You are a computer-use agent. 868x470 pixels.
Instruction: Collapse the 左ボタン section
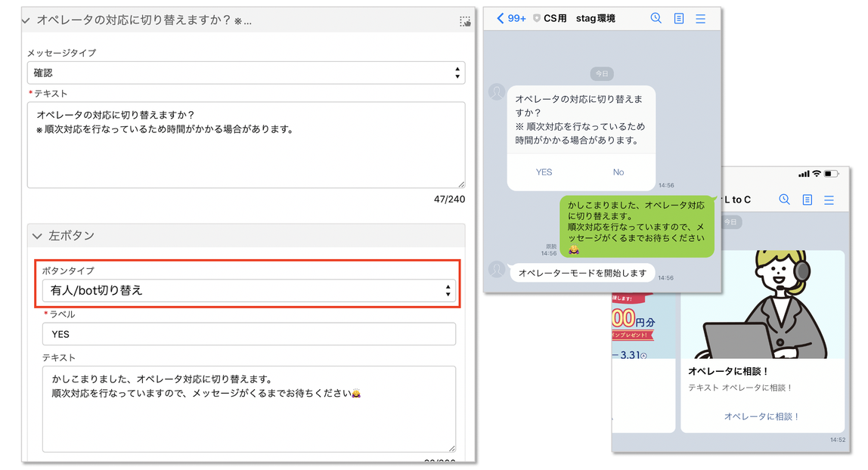pyautogui.click(x=37, y=236)
